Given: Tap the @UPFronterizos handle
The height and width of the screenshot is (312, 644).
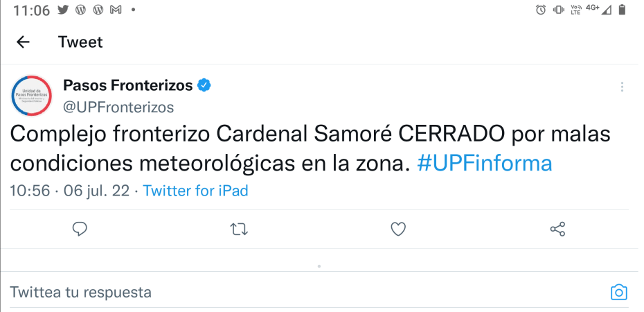Looking at the screenshot, I should pos(118,107).
